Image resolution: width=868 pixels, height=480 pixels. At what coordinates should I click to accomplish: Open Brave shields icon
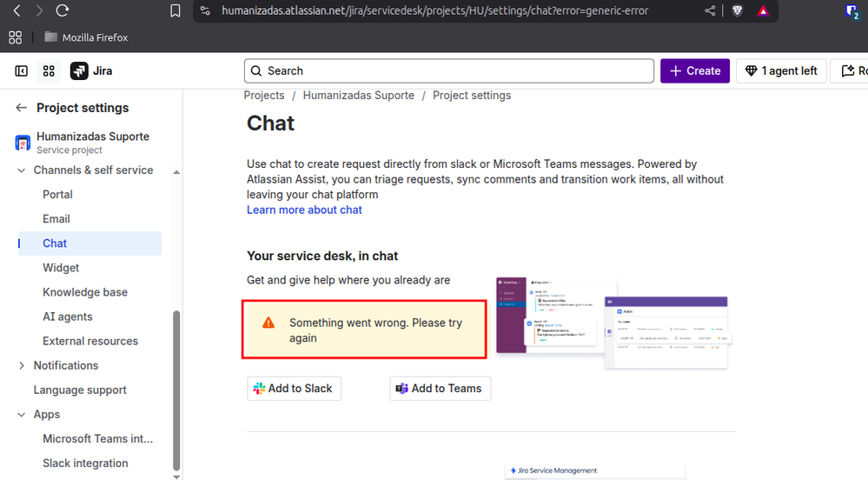[x=737, y=10]
